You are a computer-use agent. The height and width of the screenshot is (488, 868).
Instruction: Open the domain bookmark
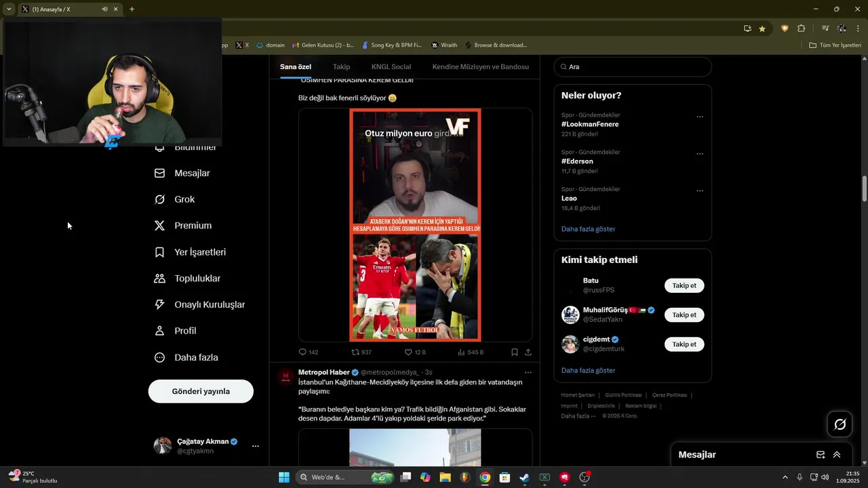(271, 45)
